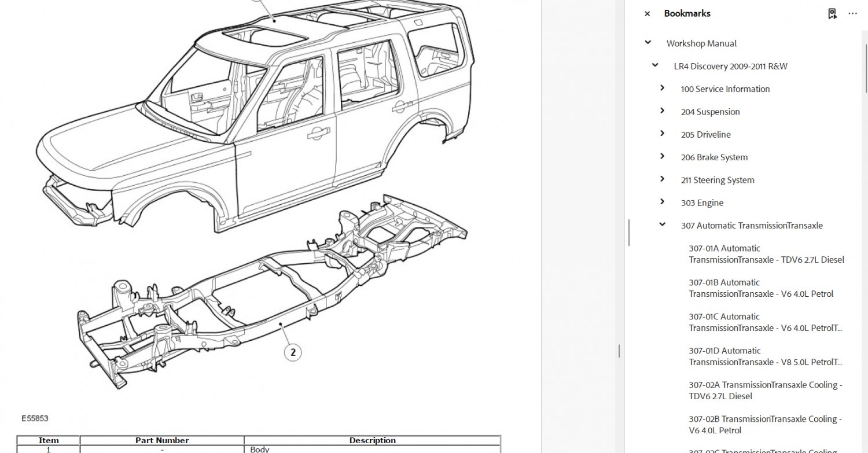Expand the 205 Driveline section

pyautogui.click(x=663, y=134)
